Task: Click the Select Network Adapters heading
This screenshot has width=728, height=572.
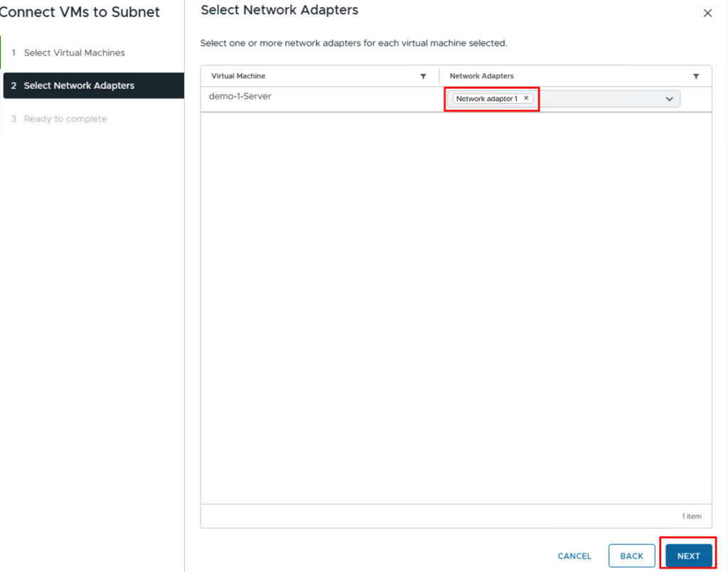Action: pos(279,10)
